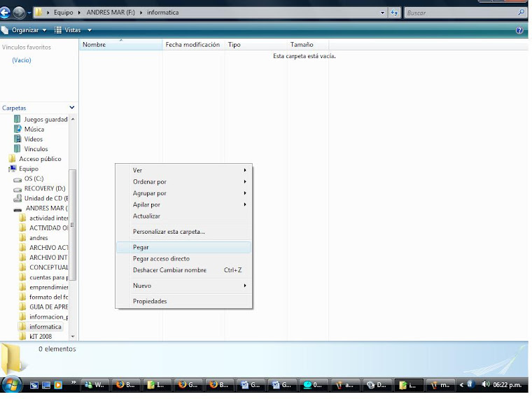The width and height of the screenshot is (532, 399).
Task: Sort by the Nombre column header
Action: coord(120,44)
